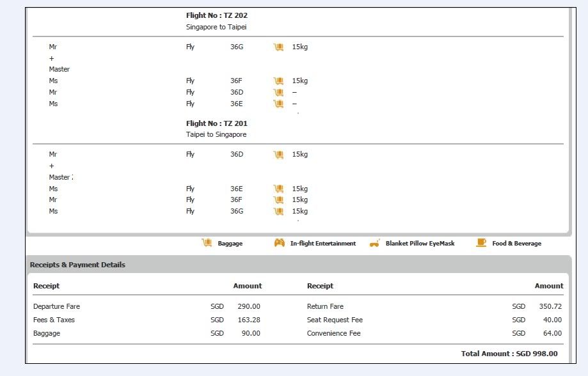Select the Flight No : TZ 201 heading
The image size is (588, 376).
click(x=217, y=123)
